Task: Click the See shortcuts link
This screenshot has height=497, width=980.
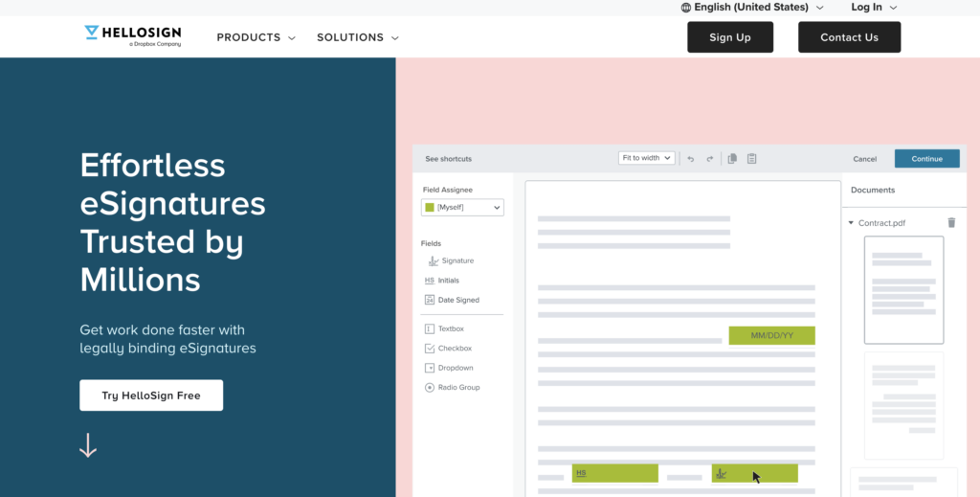Action: pos(448,159)
